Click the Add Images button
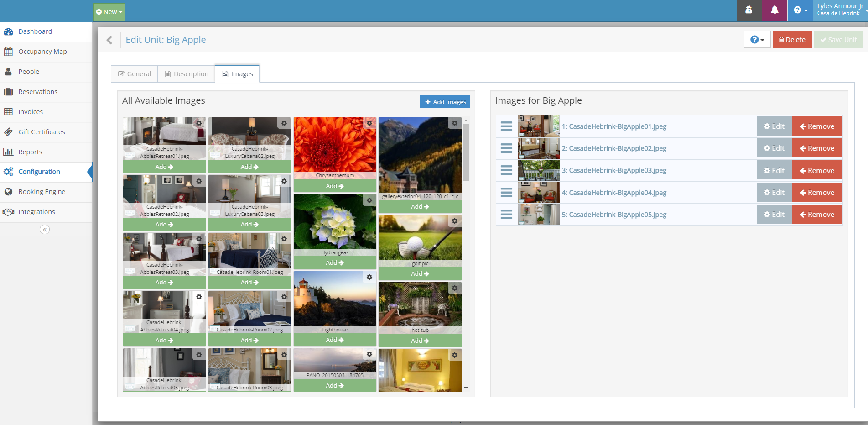868x425 pixels. point(445,101)
